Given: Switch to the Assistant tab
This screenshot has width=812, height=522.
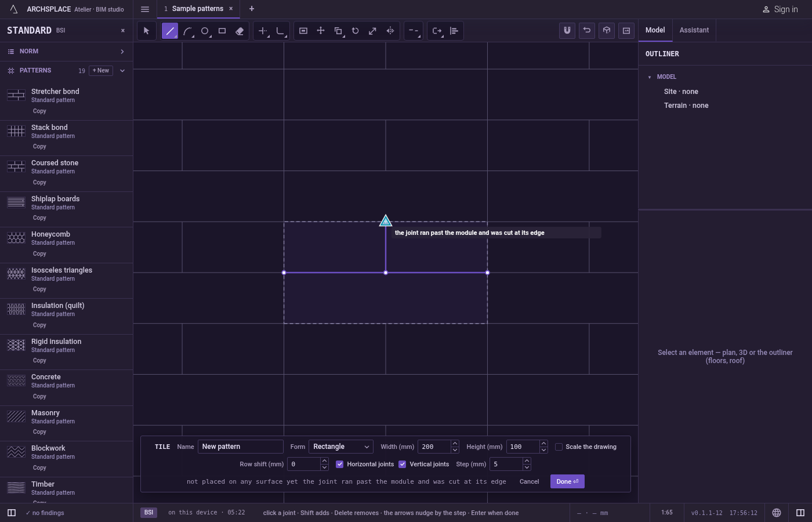Looking at the screenshot, I should coord(694,30).
